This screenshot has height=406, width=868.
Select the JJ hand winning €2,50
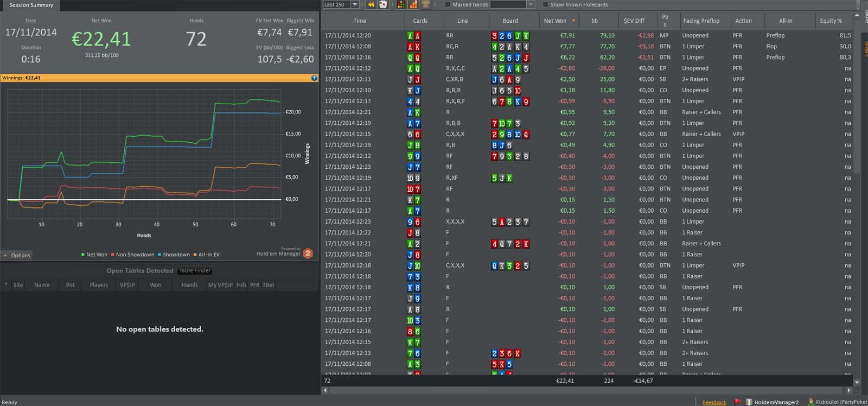click(x=587, y=79)
